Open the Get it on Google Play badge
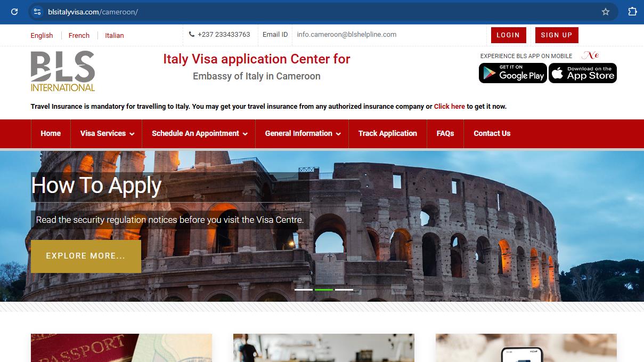Screen dimensions: 644x362 tap(512, 73)
